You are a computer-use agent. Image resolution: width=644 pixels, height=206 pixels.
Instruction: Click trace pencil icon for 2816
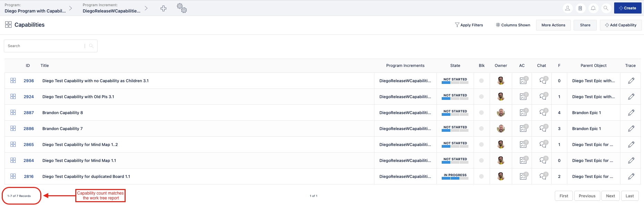pos(631,177)
